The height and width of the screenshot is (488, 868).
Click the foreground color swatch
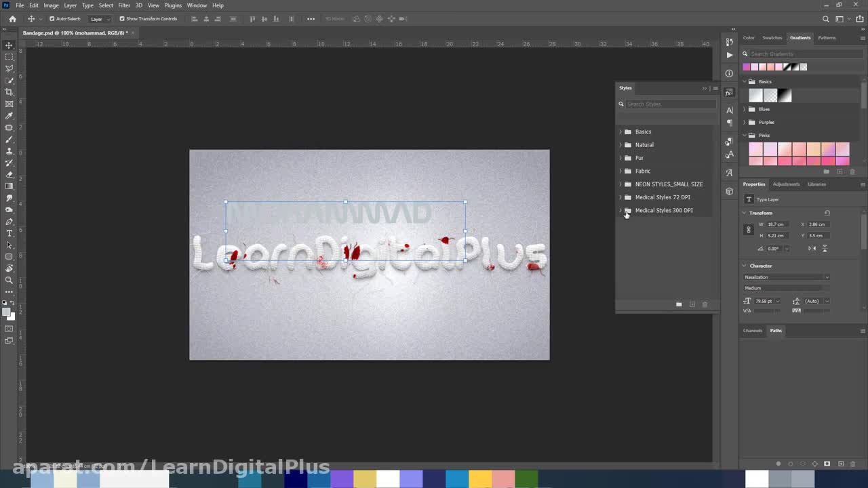click(6, 312)
